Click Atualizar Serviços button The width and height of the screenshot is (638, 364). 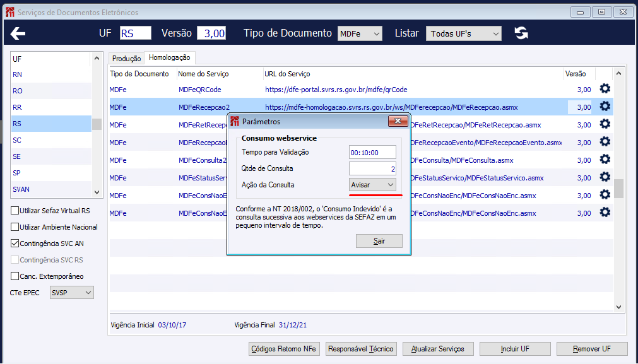pyautogui.click(x=438, y=349)
